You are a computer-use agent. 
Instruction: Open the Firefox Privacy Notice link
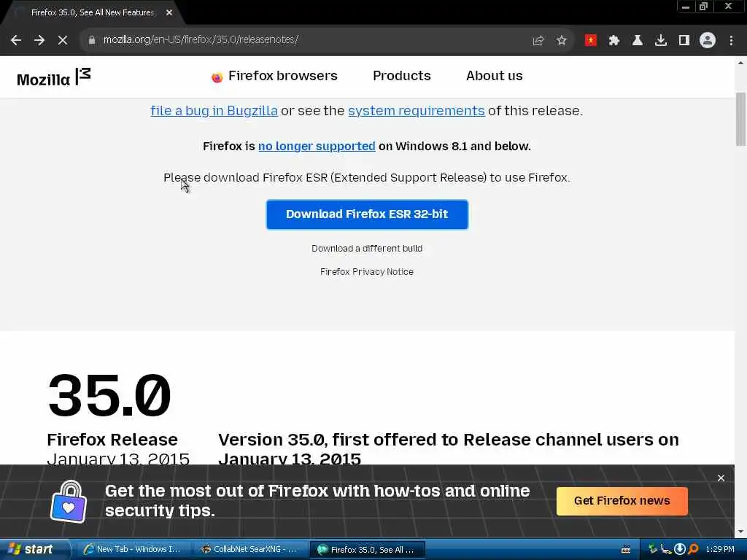[367, 272]
